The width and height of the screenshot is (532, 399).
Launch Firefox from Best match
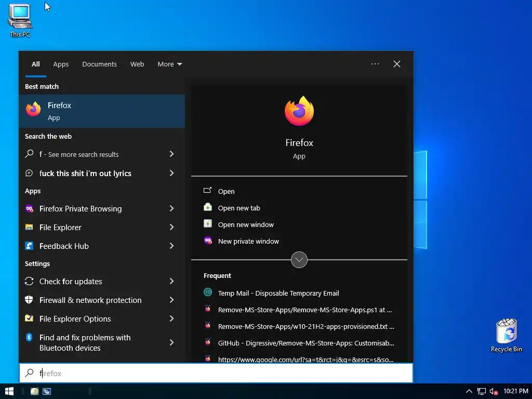[102, 111]
